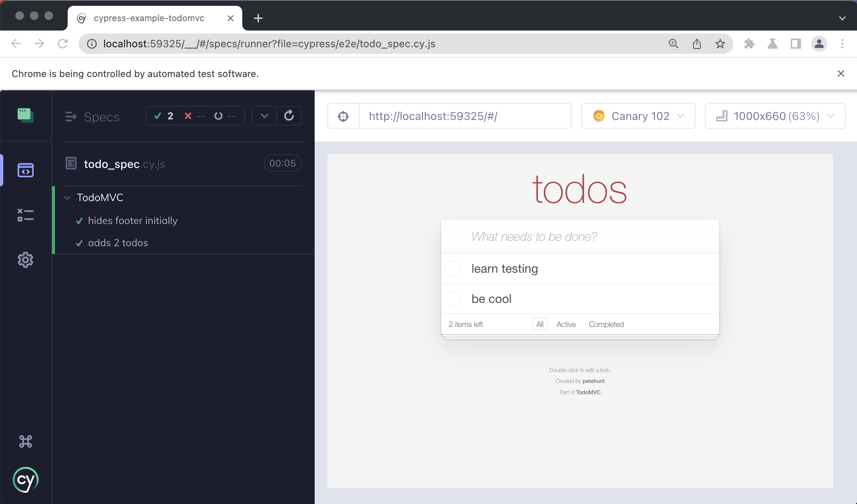857x504 pixels.
Task: Select the Specs panel icon in sidebar
Action: pos(25,170)
